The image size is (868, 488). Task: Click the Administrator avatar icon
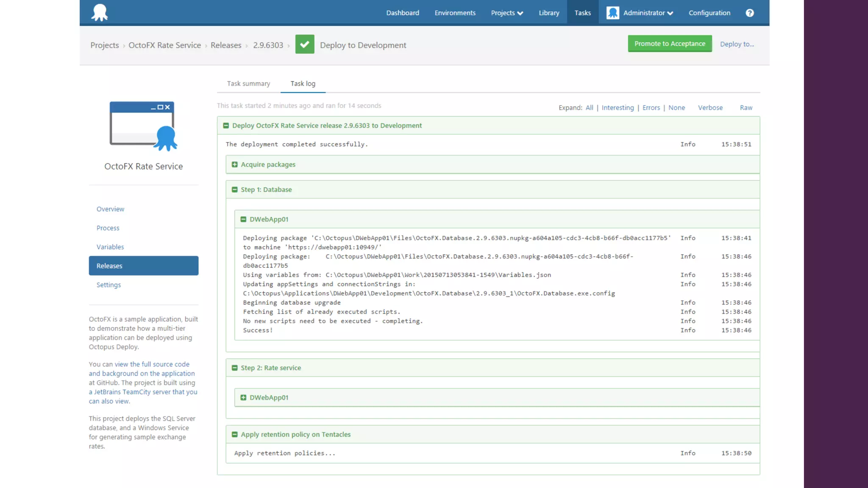click(x=612, y=13)
